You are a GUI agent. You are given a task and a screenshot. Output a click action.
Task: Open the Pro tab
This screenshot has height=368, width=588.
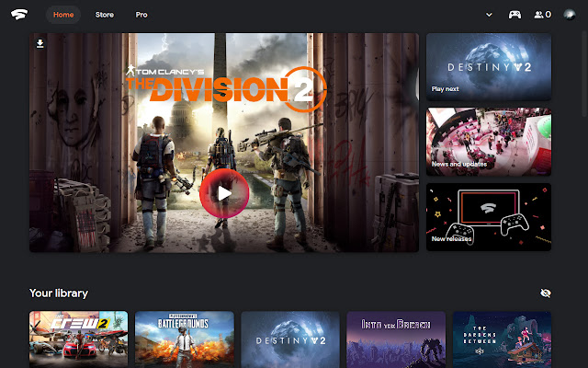click(141, 15)
